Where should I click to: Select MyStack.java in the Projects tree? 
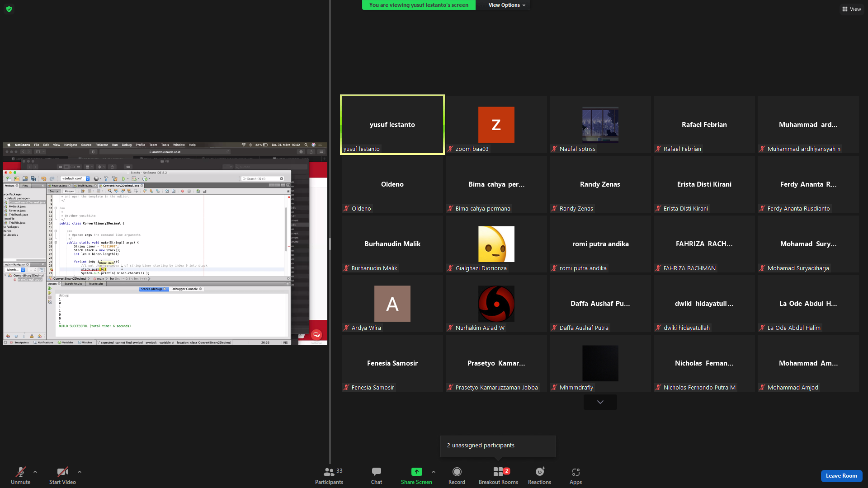coord(17,206)
